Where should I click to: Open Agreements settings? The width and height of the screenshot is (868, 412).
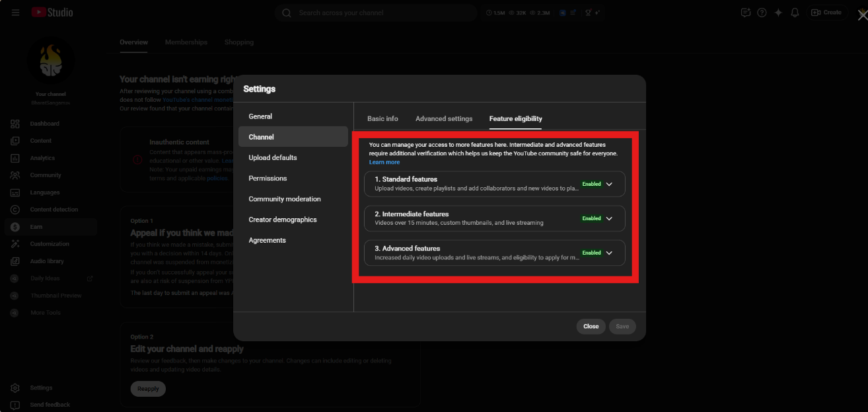(293, 240)
